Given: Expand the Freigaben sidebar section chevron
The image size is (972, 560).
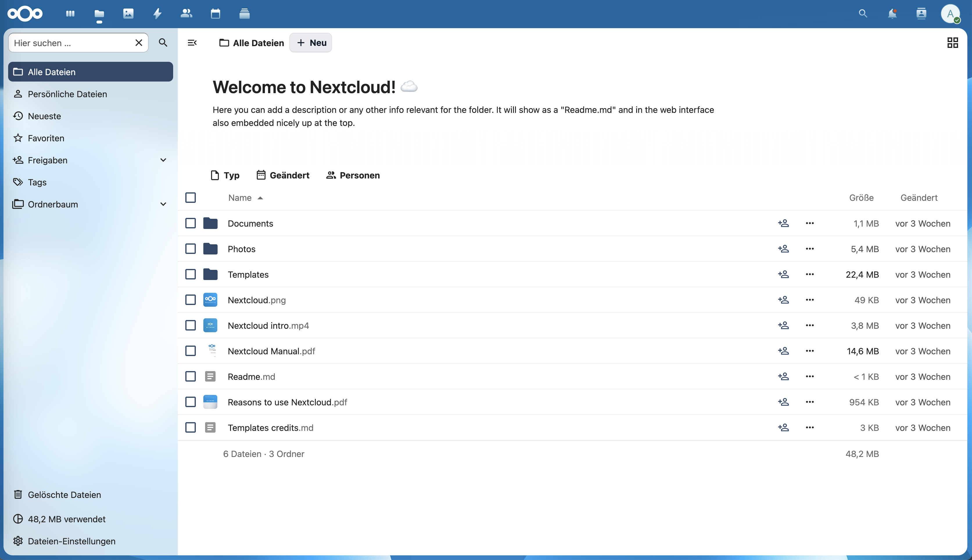Looking at the screenshot, I should (163, 160).
